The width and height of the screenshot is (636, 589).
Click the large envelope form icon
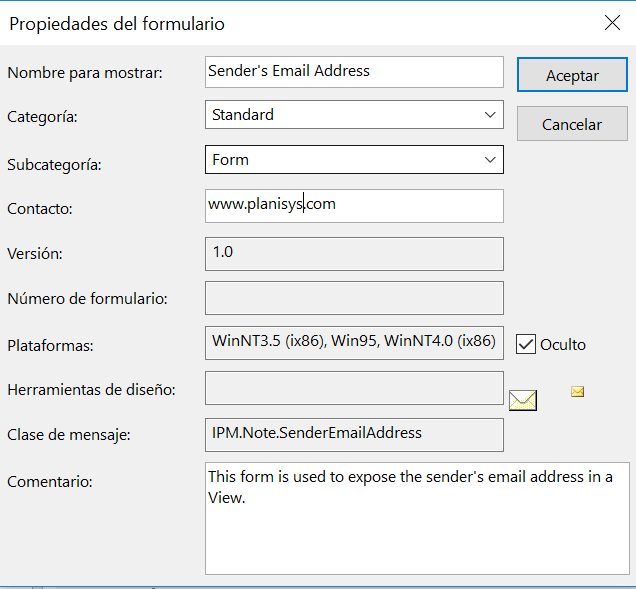pyautogui.click(x=523, y=400)
